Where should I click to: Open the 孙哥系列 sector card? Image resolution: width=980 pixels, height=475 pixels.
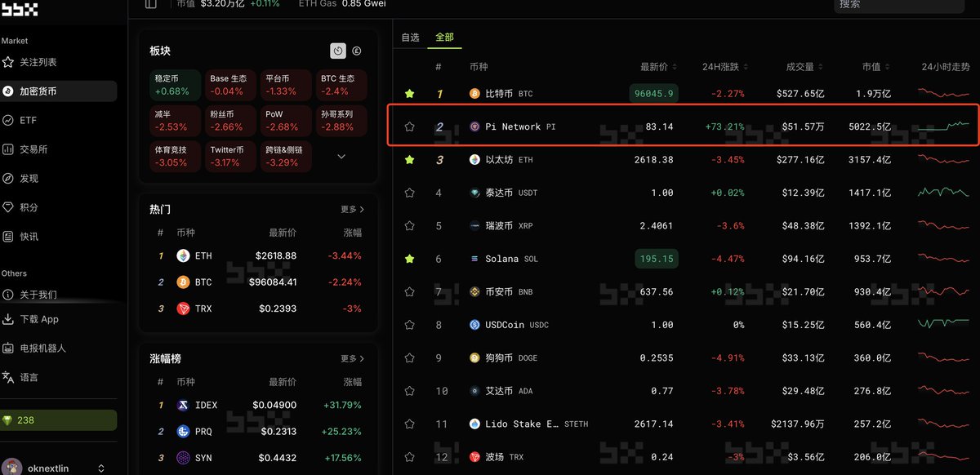tap(341, 121)
